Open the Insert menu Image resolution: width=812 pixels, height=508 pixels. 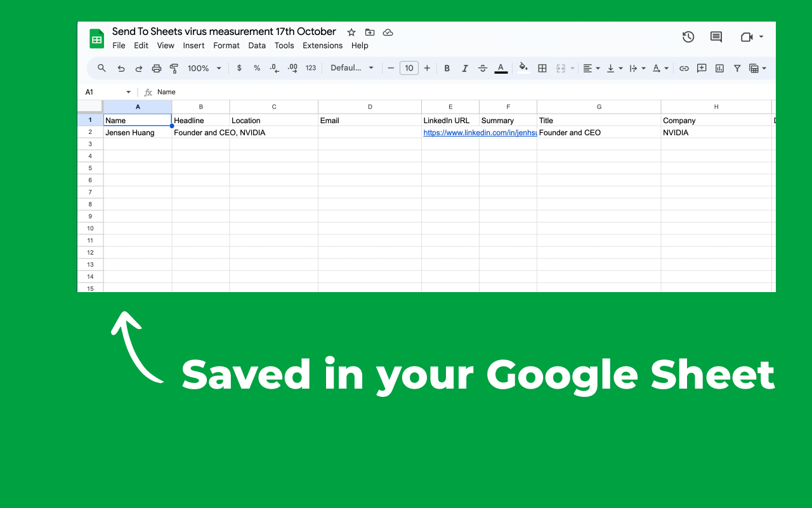point(193,46)
